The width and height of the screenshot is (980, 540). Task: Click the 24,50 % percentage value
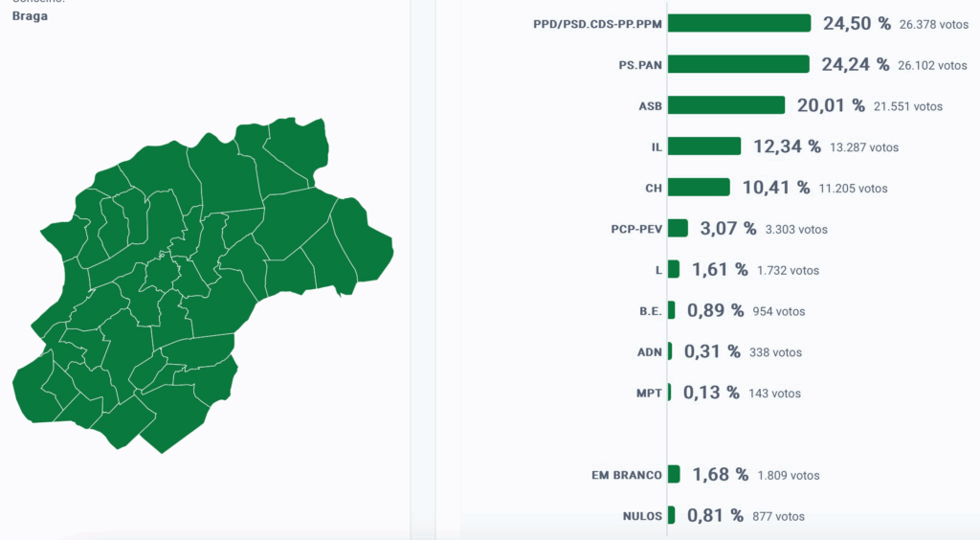[857, 23]
